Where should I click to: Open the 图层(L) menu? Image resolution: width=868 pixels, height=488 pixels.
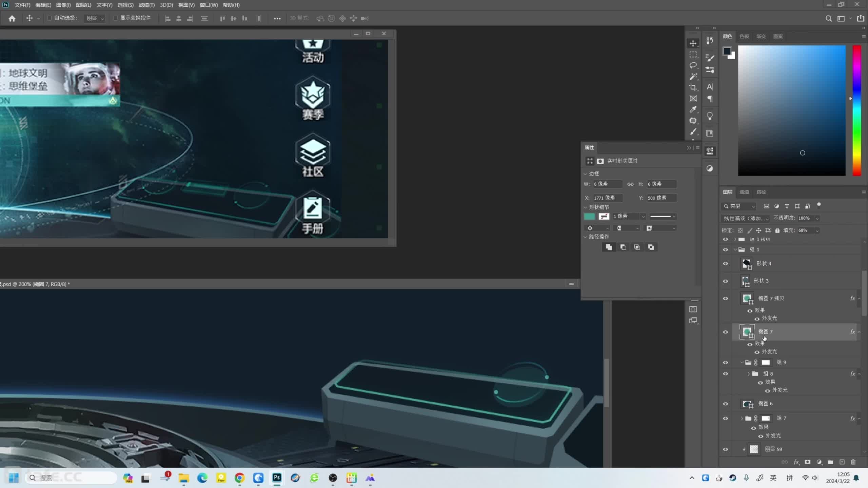point(83,5)
